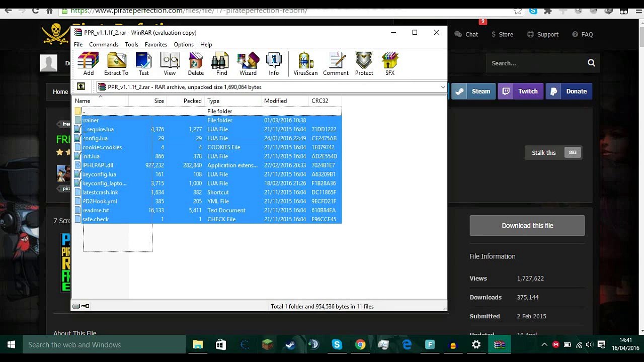Open the Options menu
The image size is (644, 362).
click(184, 44)
